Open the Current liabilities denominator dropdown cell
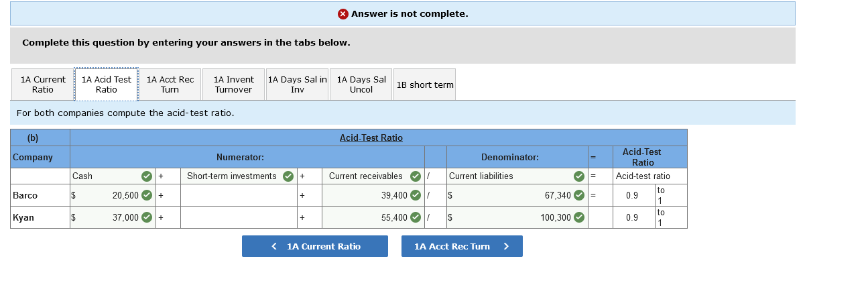Screen dimensions: 868x281 click(x=517, y=176)
